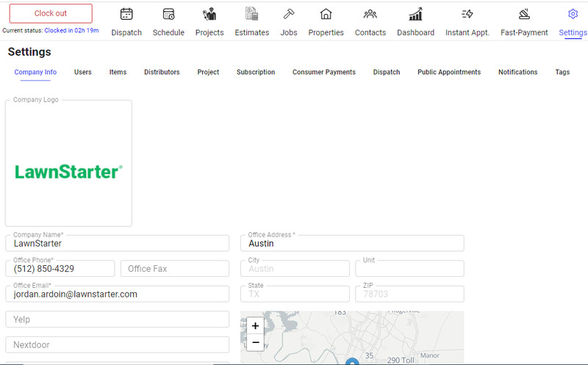Screen dimensions: 588x365
Task: Click the Office Phone field
Action: [60, 269]
